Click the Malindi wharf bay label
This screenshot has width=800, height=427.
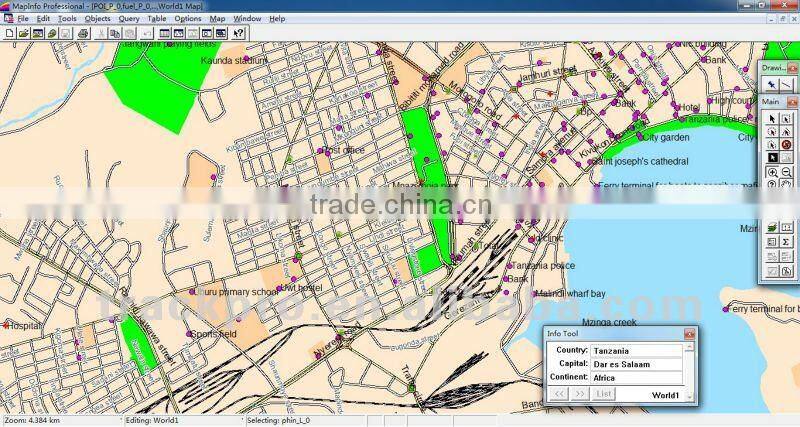click(570, 294)
